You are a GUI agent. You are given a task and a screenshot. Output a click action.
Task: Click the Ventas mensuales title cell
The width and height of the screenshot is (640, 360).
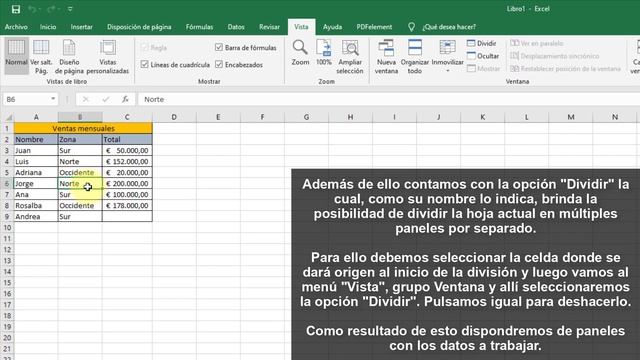click(x=83, y=129)
